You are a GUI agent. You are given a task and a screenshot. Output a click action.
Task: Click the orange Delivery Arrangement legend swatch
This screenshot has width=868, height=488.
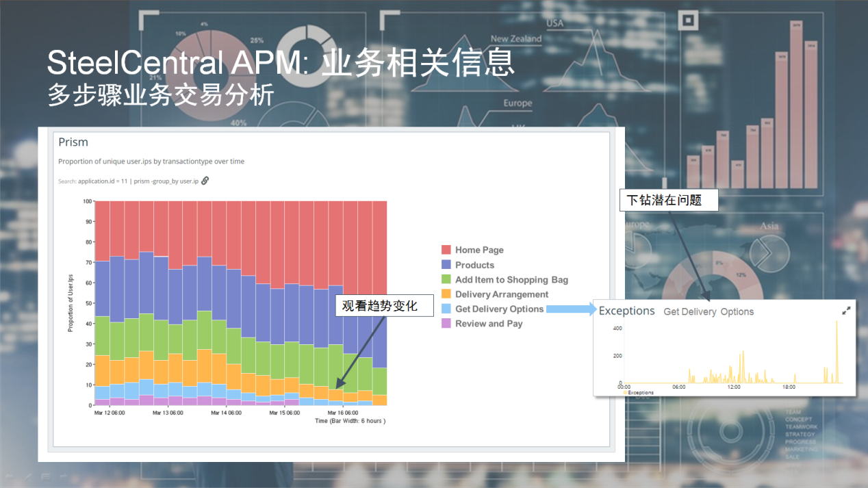pyautogui.click(x=446, y=294)
